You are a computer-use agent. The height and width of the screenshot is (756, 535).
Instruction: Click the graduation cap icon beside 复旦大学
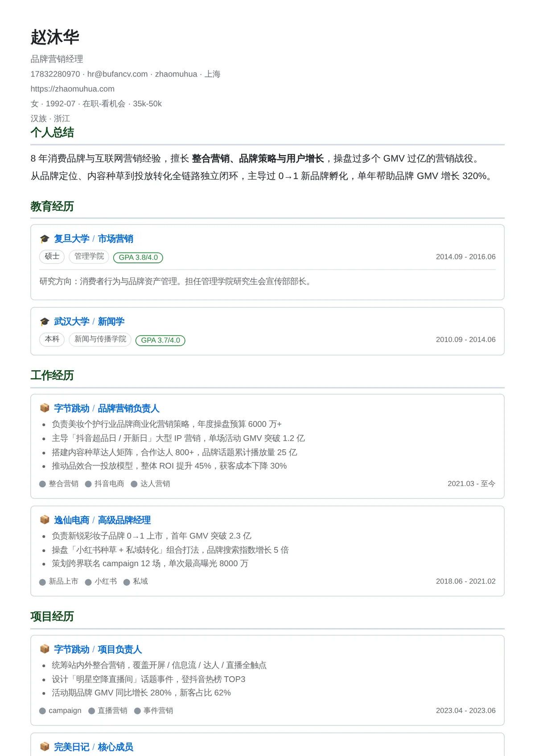[x=45, y=239]
